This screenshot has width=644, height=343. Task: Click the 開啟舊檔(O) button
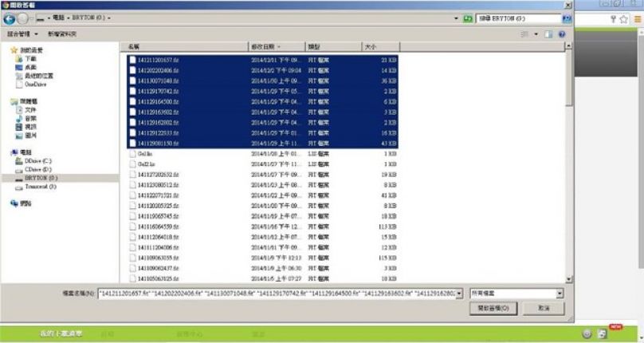pos(496,307)
